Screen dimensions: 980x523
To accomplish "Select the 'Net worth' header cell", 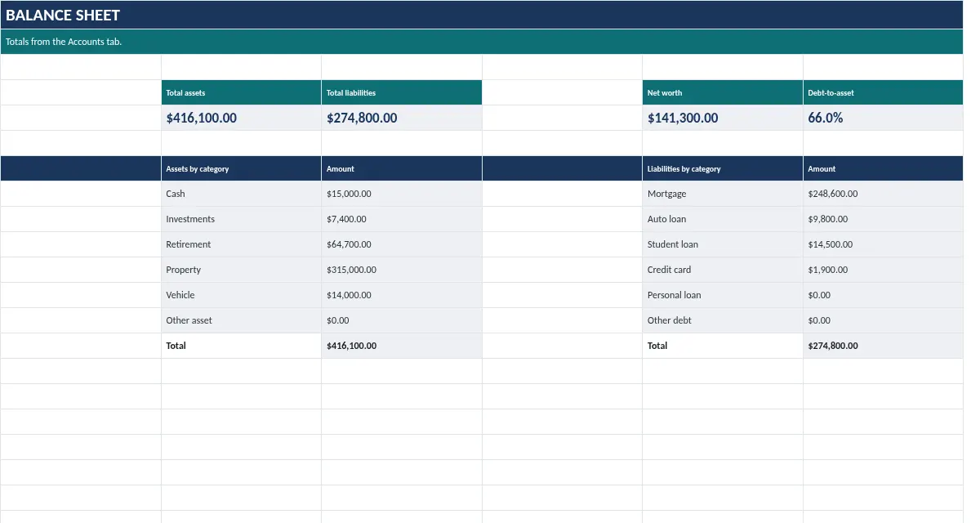I will (x=723, y=92).
